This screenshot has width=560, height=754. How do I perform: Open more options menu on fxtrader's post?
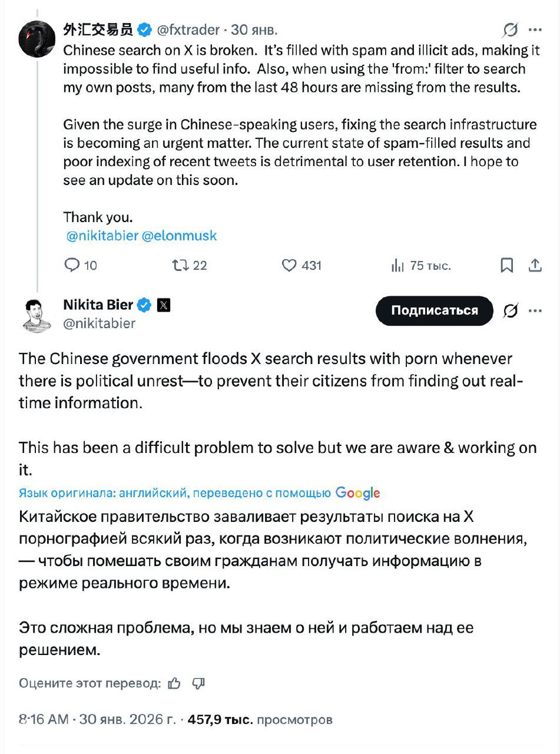point(535,29)
